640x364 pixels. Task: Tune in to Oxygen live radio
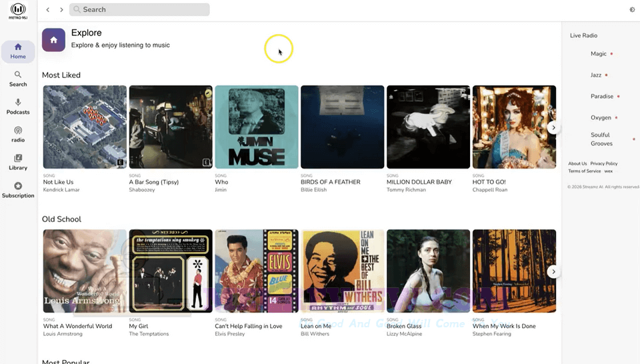click(x=601, y=117)
